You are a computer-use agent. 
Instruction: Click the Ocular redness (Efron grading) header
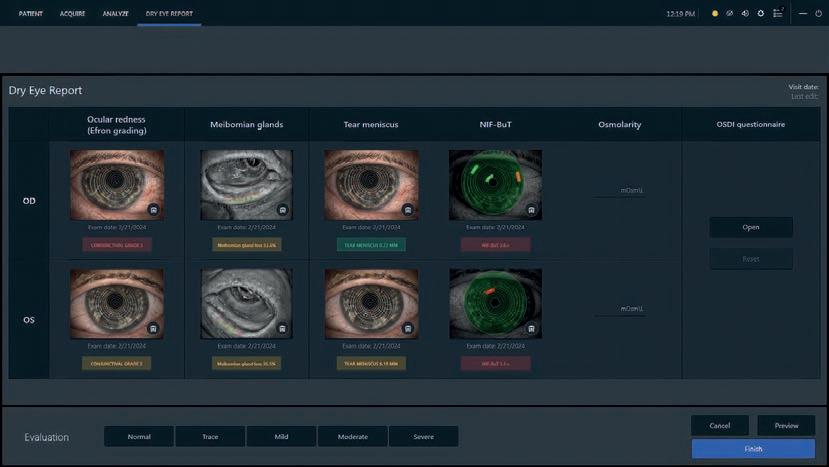coord(117,125)
